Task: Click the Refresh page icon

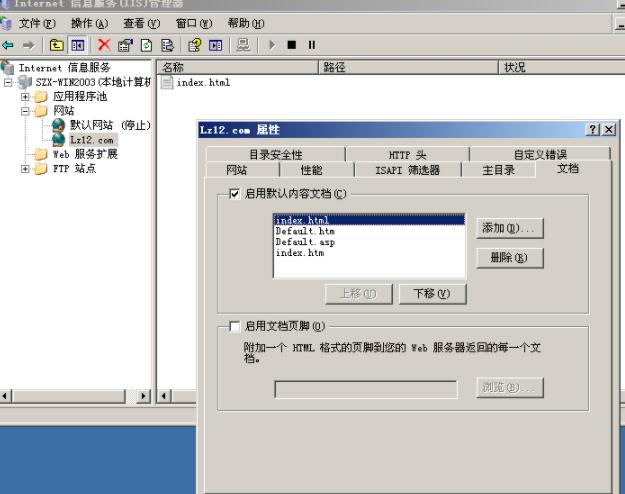Action: click(x=146, y=45)
